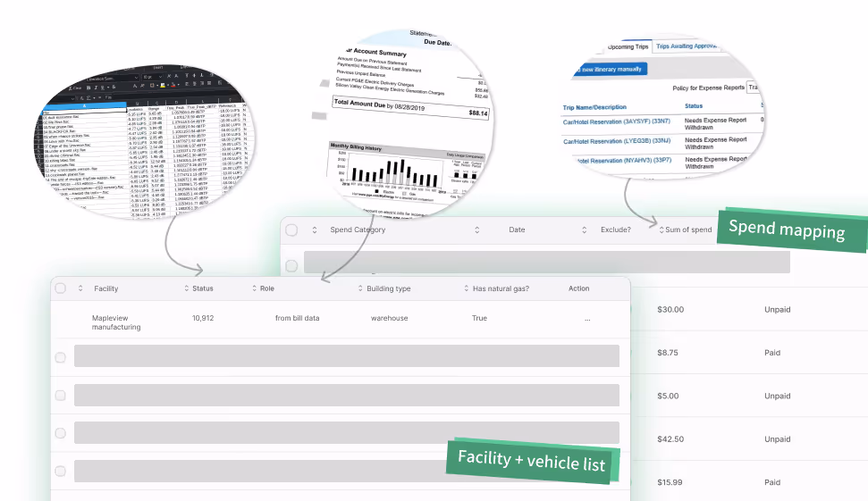Click Has natural gas? column header
Image resolution: width=868 pixels, height=501 pixels.
[x=501, y=288]
